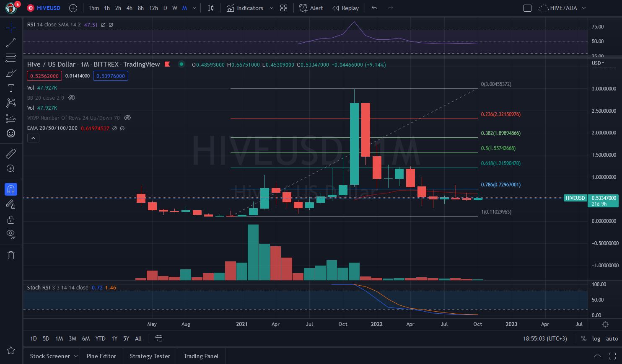
Task: Create an Alert
Action: pos(311,8)
